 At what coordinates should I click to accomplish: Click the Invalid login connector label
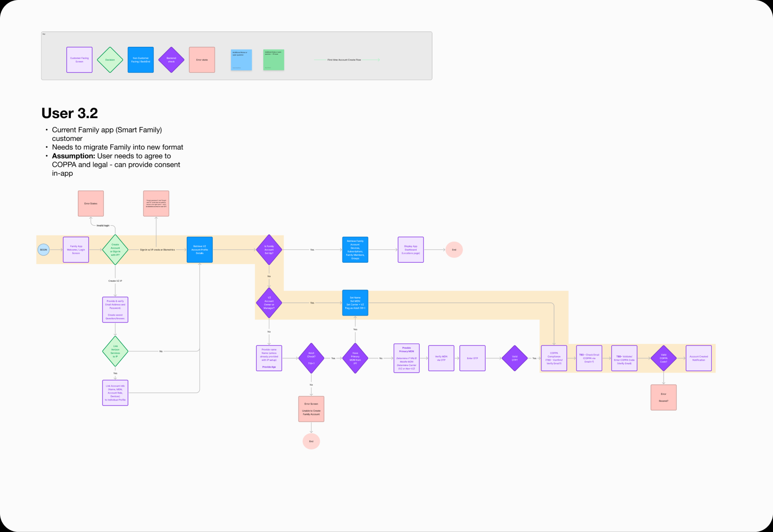(x=103, y=226)
